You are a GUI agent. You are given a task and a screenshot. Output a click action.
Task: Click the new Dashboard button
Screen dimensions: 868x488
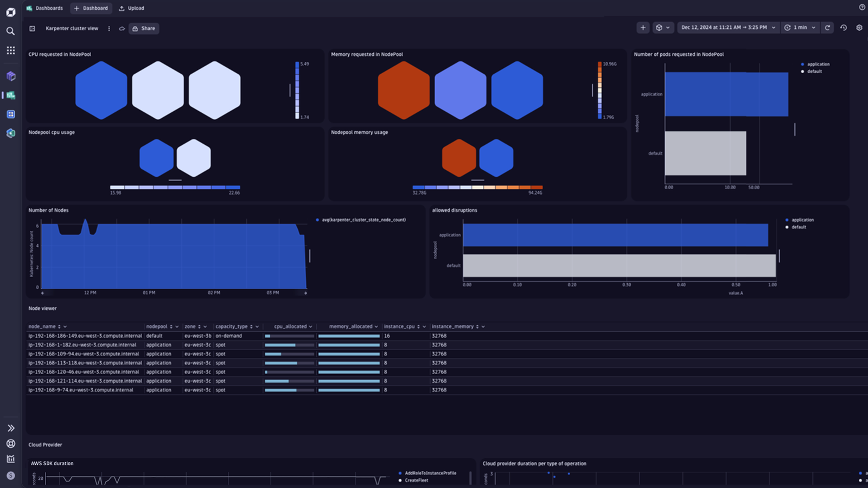coord(91,8)
